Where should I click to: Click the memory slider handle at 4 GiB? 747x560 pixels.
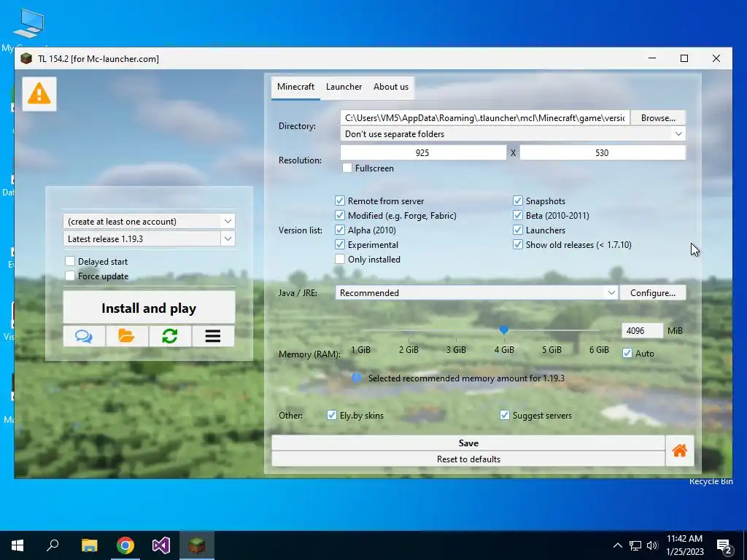503,330
